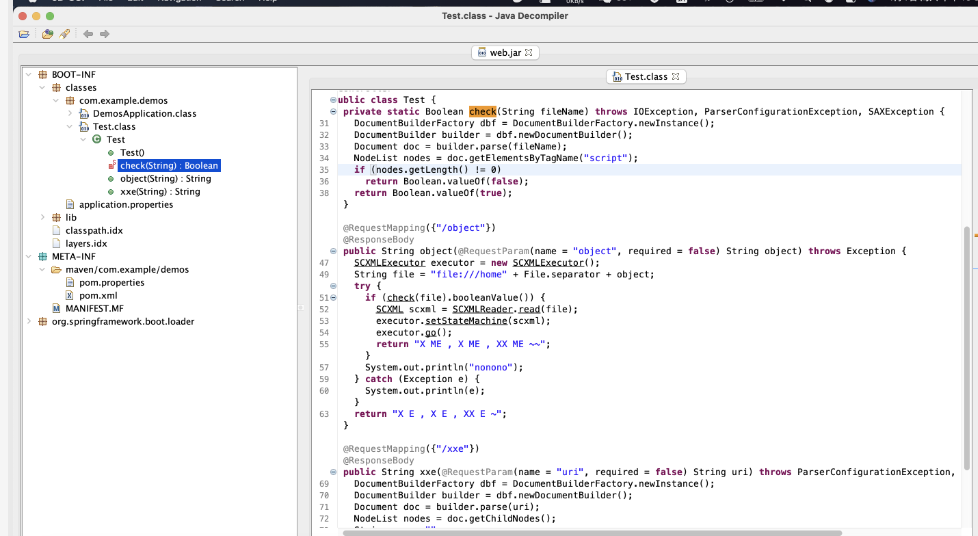This screenshot has width=978, height=536.
Task: Select the web.jar tab
Action: (505, 53)
